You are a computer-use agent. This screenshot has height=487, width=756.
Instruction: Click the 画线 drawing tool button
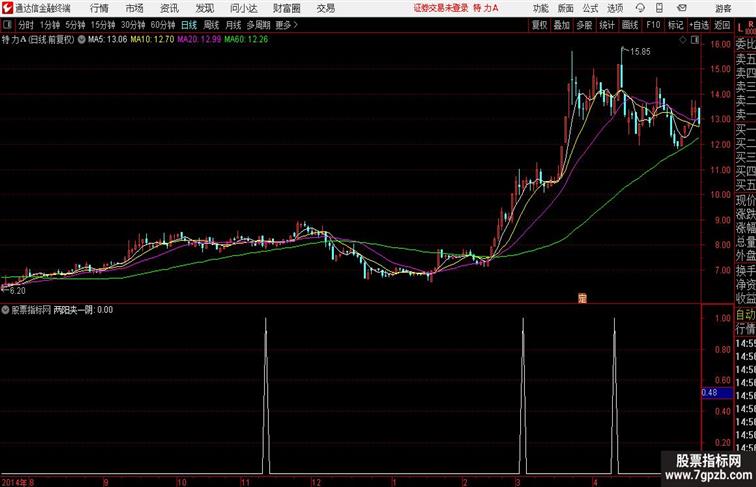(630, 25)
